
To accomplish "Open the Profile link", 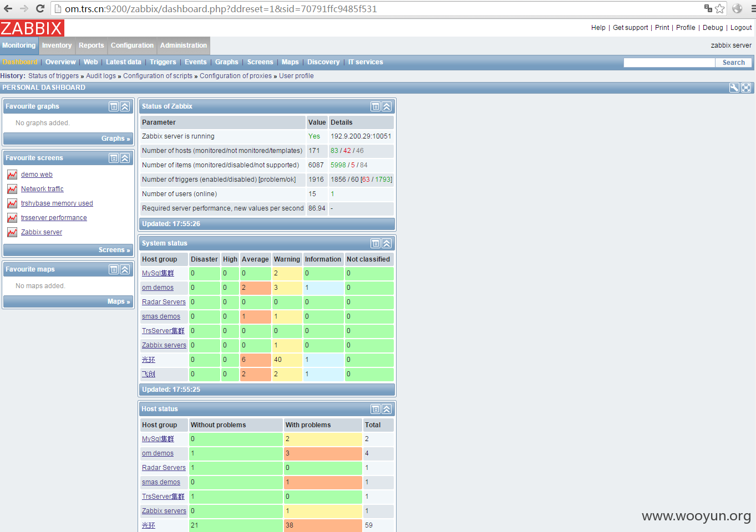I will point(686,28).
